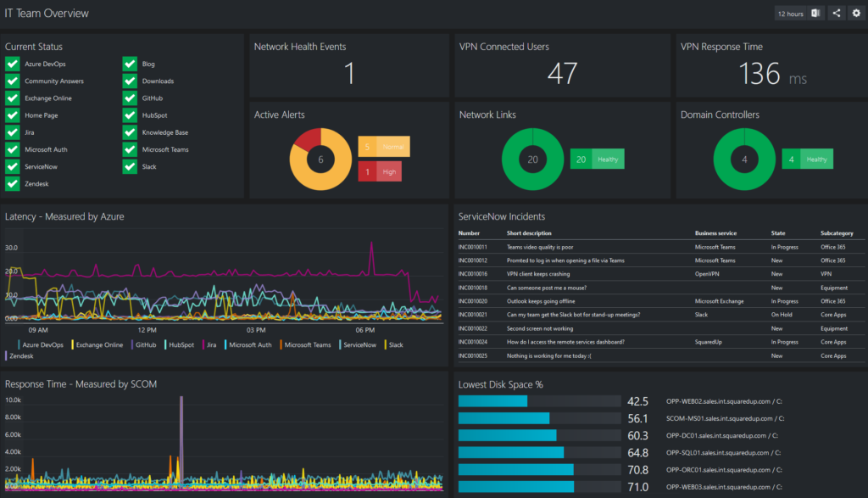Click the check icon for Microsoft Teams status
868x498 pixels.
(x=130, y=149)
